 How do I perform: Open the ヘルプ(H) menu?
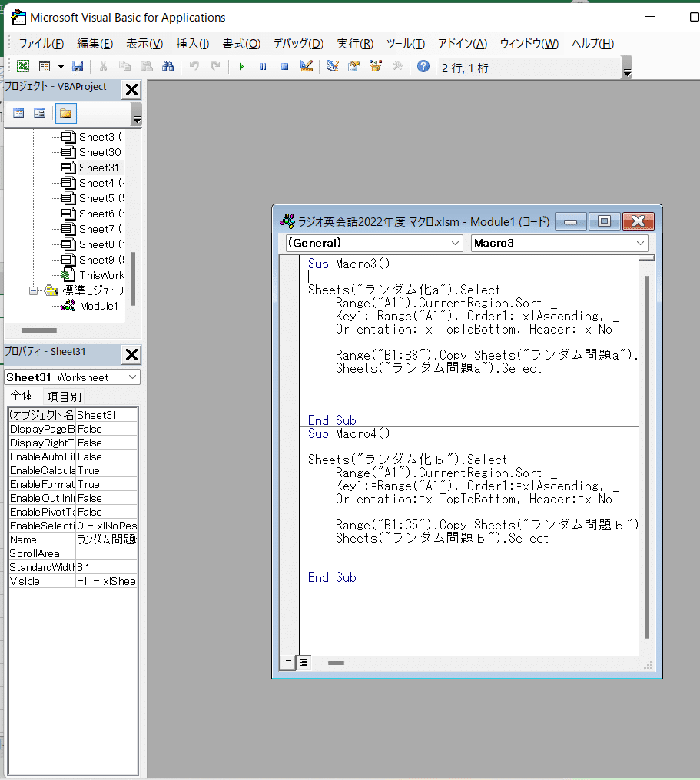click(x=592, y=44)
